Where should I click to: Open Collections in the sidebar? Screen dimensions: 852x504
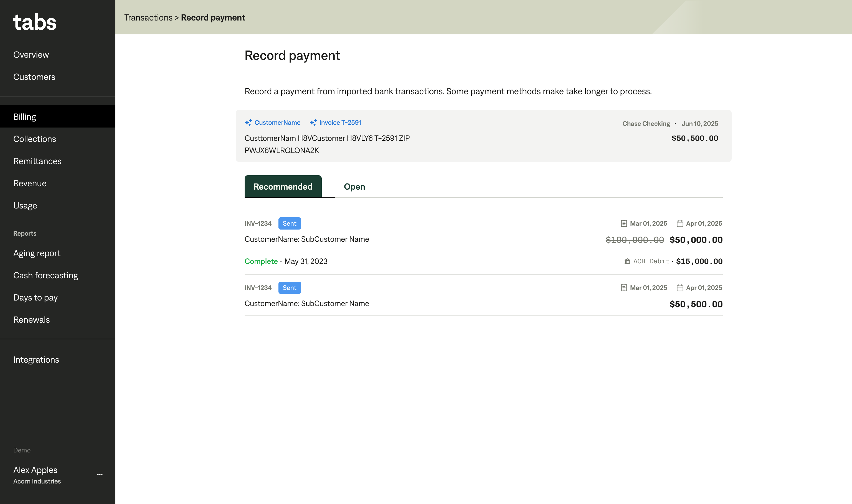[x=34, y=139]
